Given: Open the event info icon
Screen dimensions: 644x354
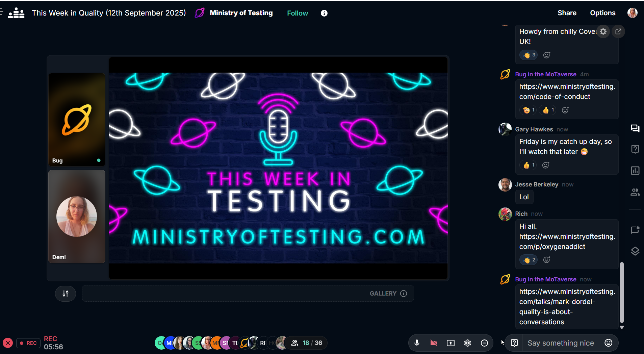Looking at the screenshot, I should click(x=324, y=13).
